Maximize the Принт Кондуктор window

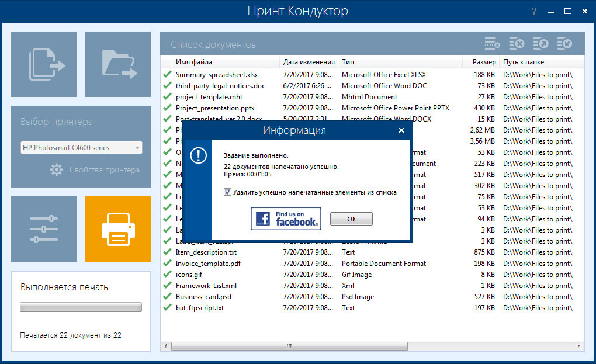pyautogui.click(x=568, y=12)
